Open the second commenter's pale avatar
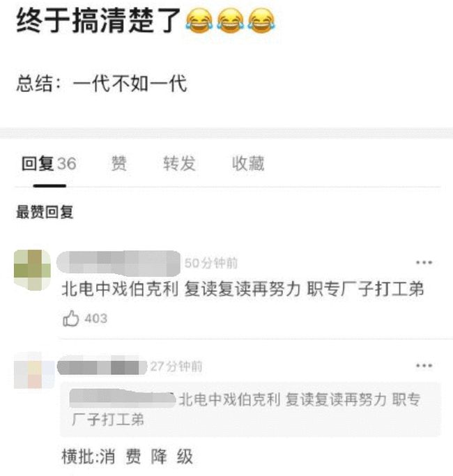Image resolution: width=453 pixels, height=476 pixels. point(34,370)
